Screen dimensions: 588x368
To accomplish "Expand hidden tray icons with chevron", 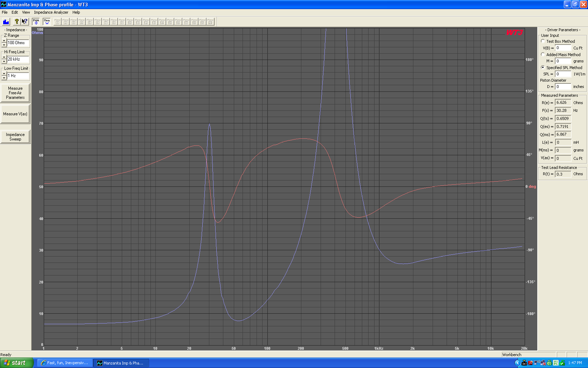I will [518, 363].
